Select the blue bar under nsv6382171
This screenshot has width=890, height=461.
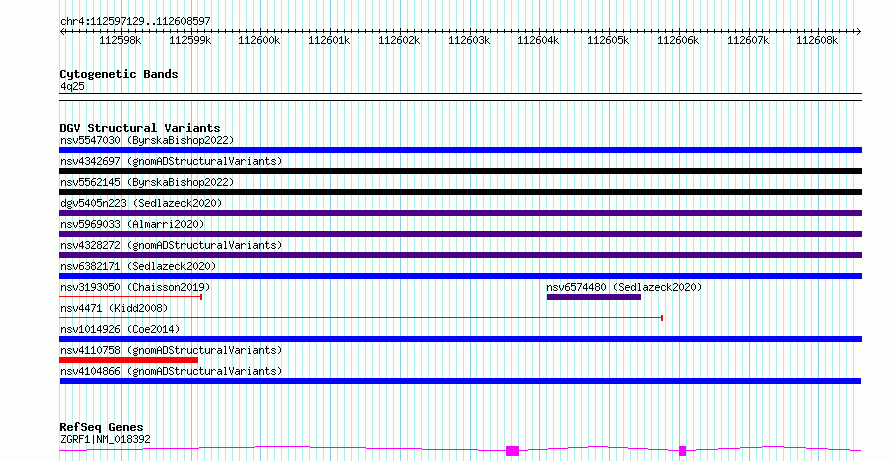pyautogui.click(x=460, y=276)
